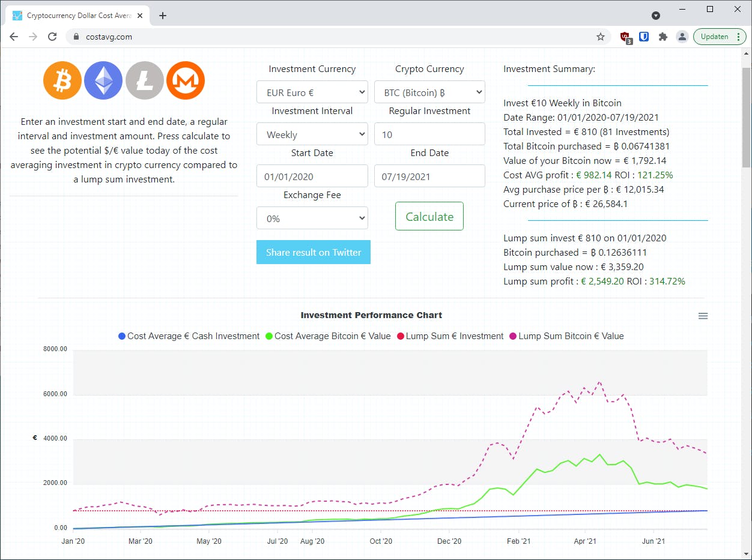Select the Exchange Fee dropdown

click(x=312, y=218)
